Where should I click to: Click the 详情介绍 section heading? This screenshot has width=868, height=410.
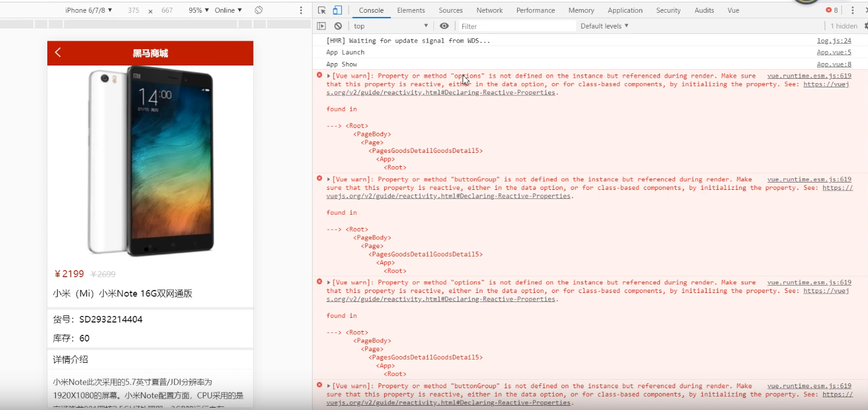tap(70, 359)
